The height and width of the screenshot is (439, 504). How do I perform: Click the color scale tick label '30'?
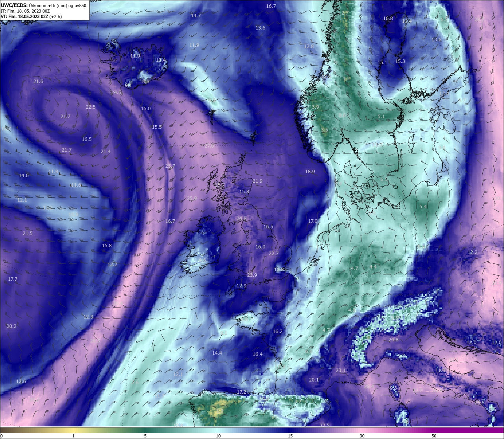pos(362,436)
